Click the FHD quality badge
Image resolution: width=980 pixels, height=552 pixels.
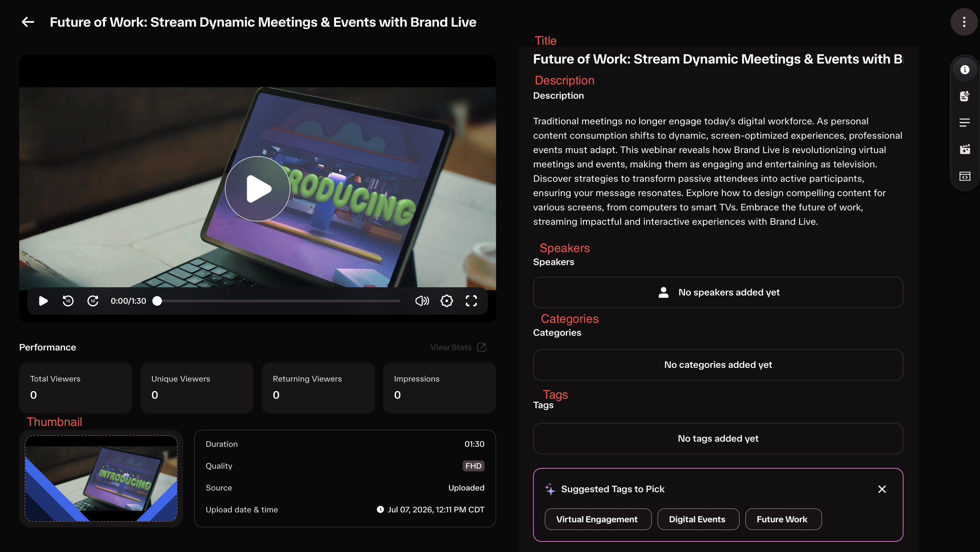[x=473, y=466]
